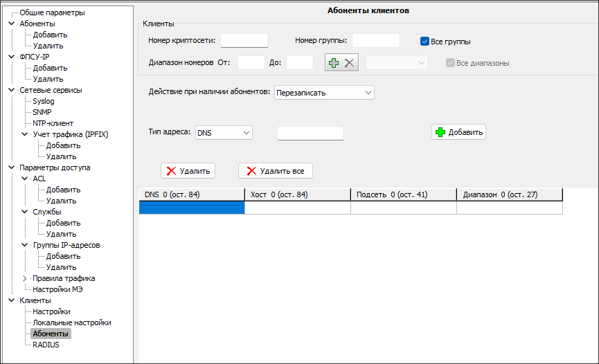Click the gray X remove-range icon
The image size is (599, 364).
point(350,63)
